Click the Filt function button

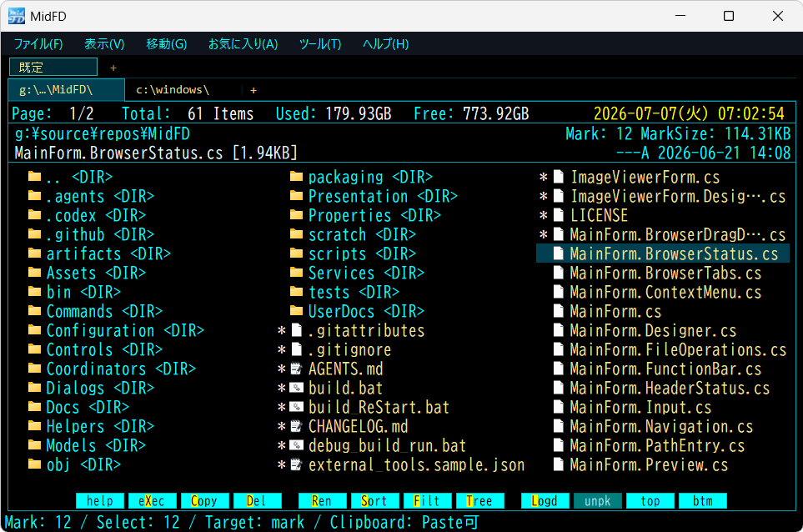click(427, 501)
